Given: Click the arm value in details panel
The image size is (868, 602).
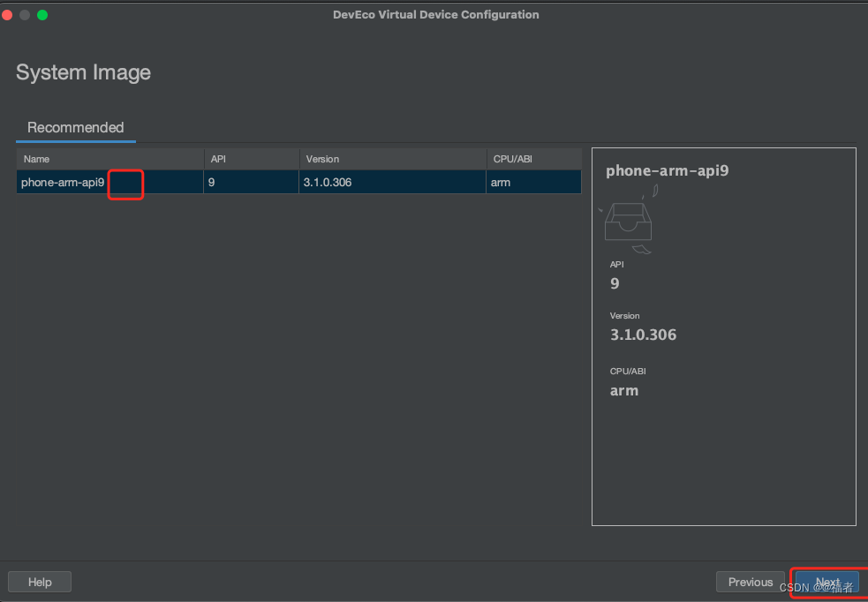Looking at the screenshot, I should 624,391.
